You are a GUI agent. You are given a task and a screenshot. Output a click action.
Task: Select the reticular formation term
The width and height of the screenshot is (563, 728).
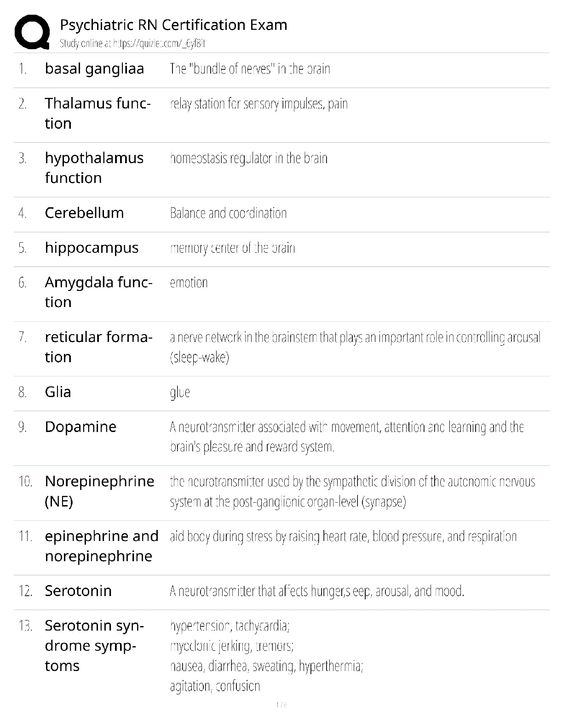pyautogui.click(x=98, y=347)
